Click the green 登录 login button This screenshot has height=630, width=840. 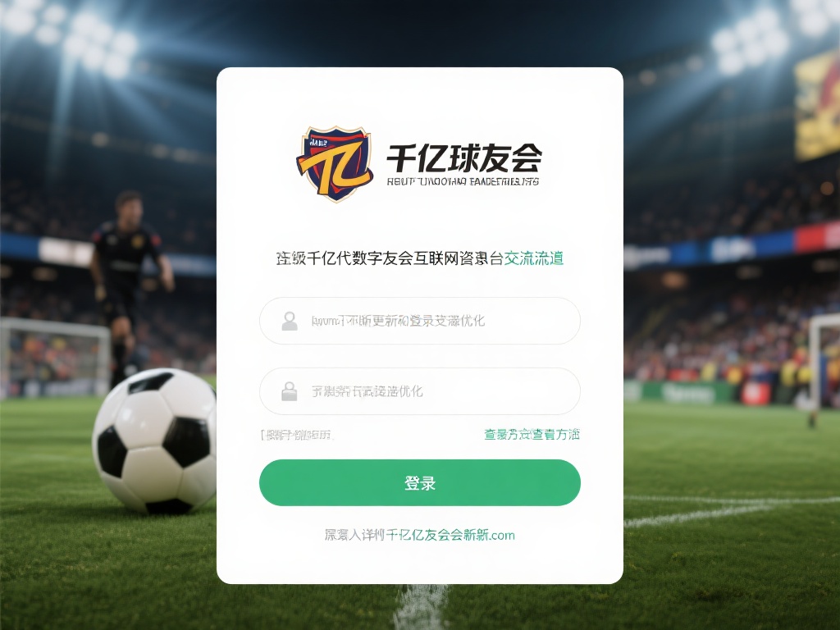(420, 482)
